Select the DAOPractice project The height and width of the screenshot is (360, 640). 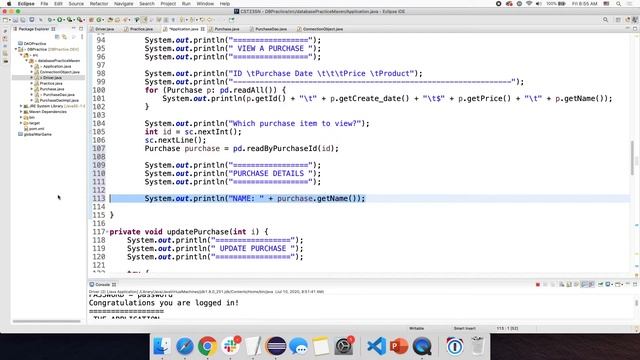[x=35, y=44]
